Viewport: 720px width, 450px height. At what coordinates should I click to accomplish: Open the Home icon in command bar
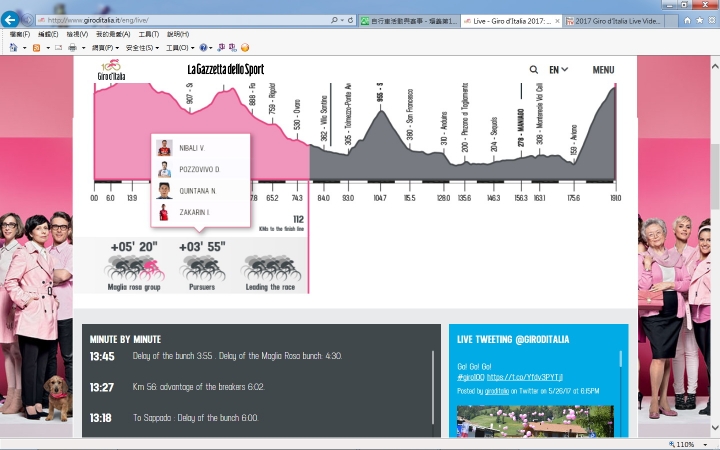click(x=13, y=47)
